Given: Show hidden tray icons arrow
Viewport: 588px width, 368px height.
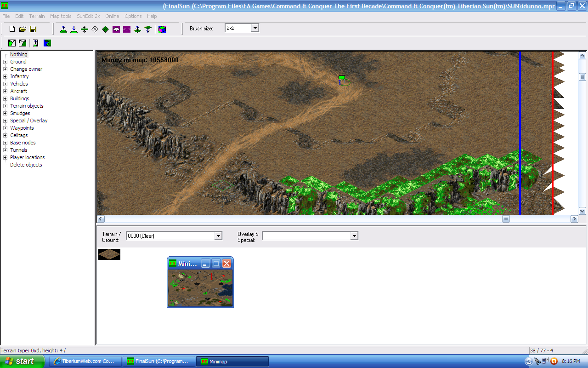Looking at the screenshot, I should click(529, 361).
